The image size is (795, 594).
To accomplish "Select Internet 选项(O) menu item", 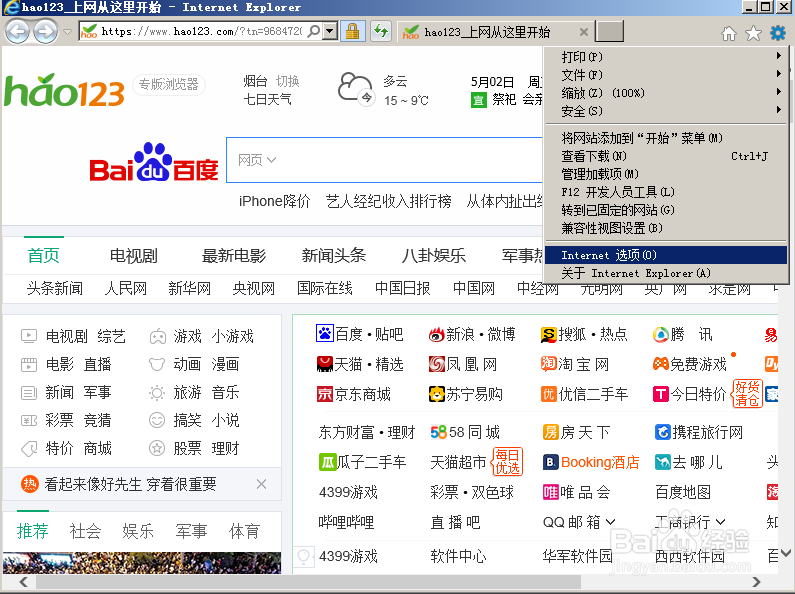I will 666,255.
